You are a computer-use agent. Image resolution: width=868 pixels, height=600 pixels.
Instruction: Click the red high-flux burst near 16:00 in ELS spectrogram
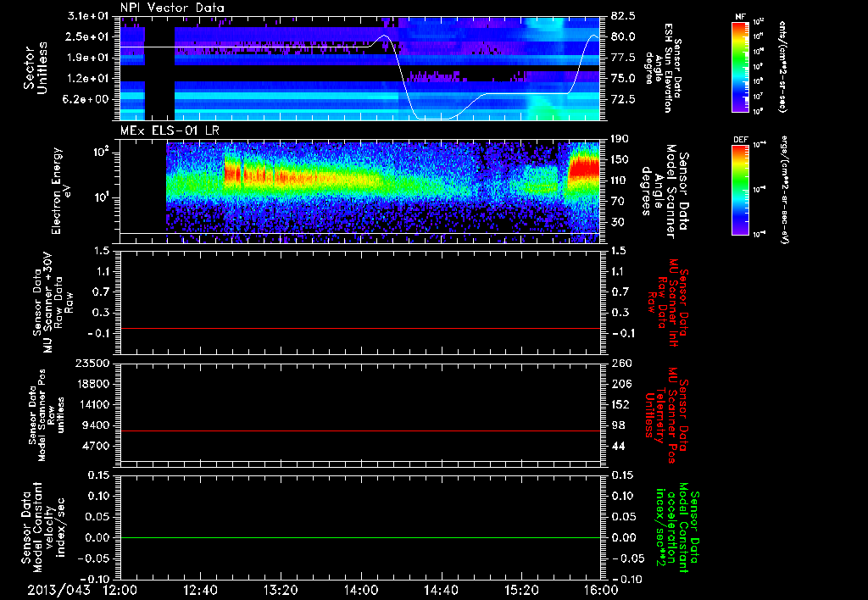click(585, 167)
